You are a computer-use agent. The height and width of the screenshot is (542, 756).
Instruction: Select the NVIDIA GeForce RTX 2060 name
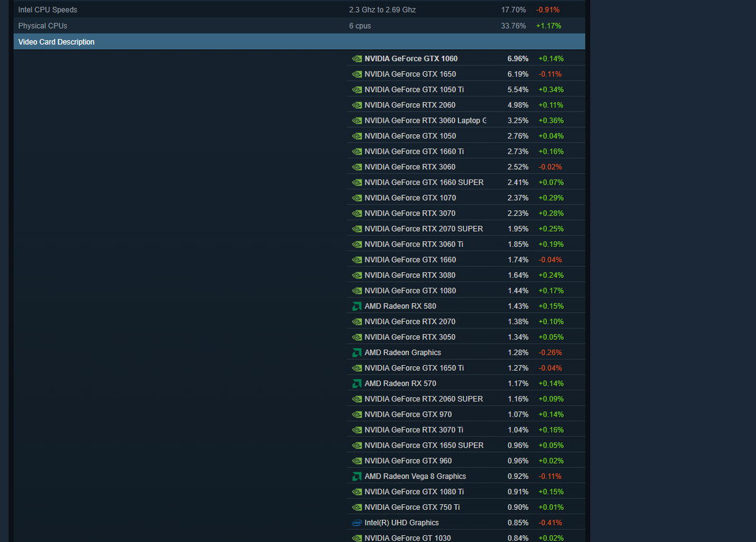click(x=409, y=105)
